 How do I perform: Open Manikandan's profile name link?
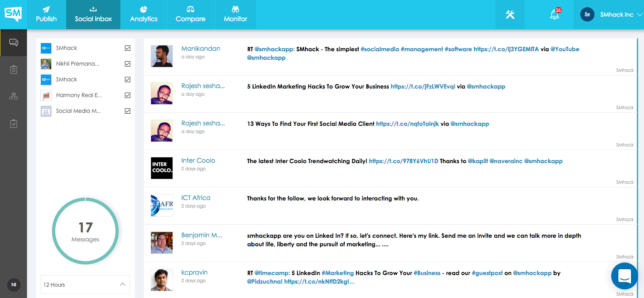click(200, 49)
